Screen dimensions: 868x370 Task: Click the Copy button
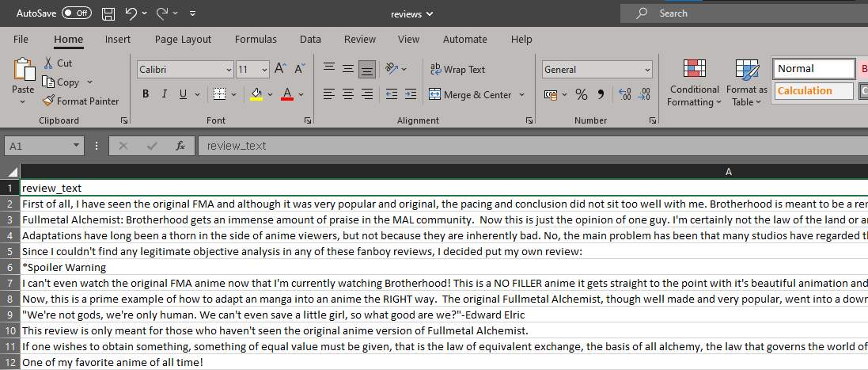[61, 82]
